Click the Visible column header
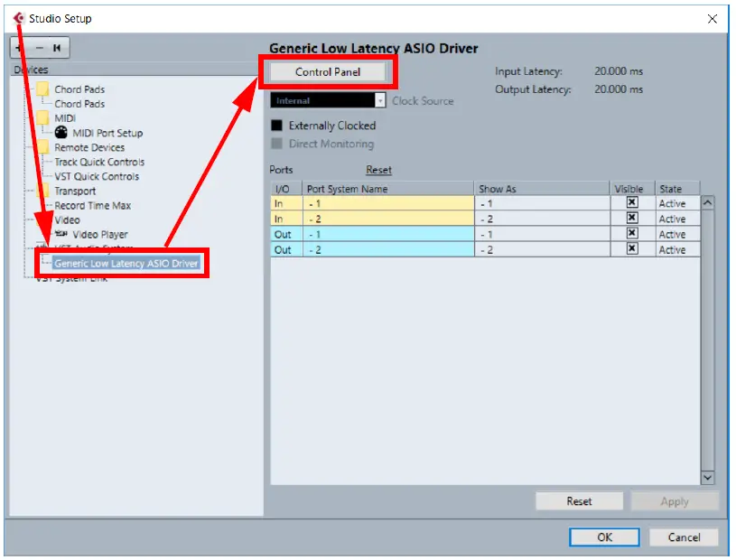Viewport: 736px width, 560px height. point(632,189)
